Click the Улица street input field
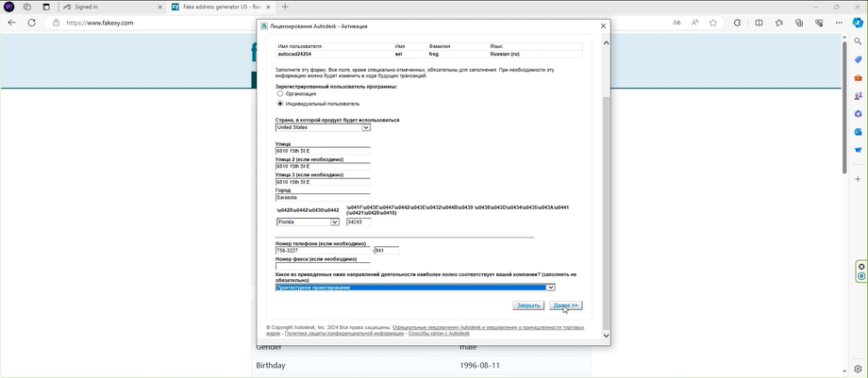This screenshot has height=378, width=868. point(323,151)
